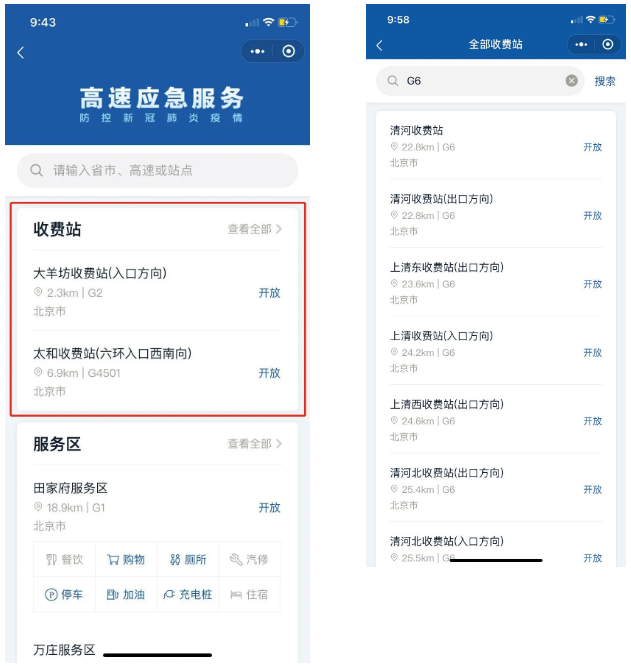Viewport: 631px width, 668px height.
Task: Open 上清东收费站(出口方向) list item
Action: 496,283
